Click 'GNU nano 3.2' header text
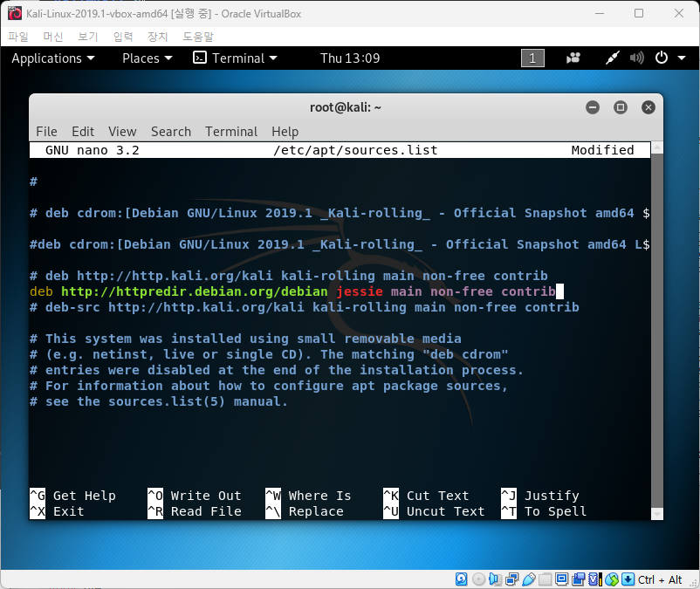 [x=93, y=150]
